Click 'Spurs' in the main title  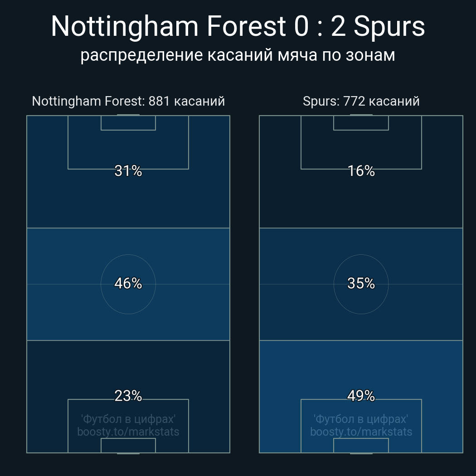pos(389,26)
